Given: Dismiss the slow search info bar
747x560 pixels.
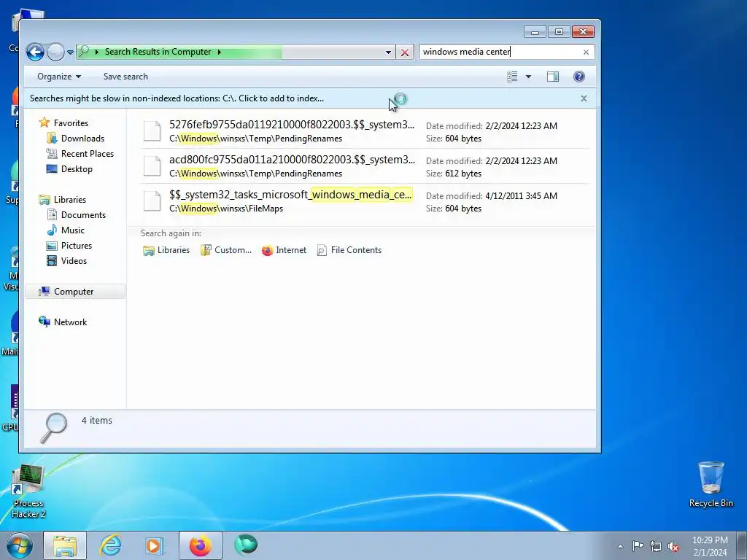Looking at the screenshot, I should [584, 98].
